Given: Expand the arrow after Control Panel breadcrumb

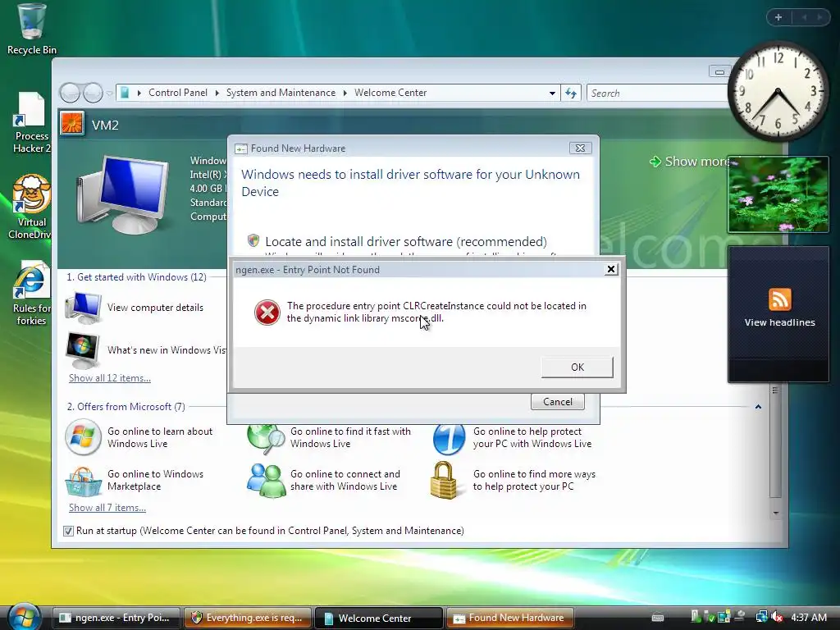Looking at the screenshot, I should point(217,94).
